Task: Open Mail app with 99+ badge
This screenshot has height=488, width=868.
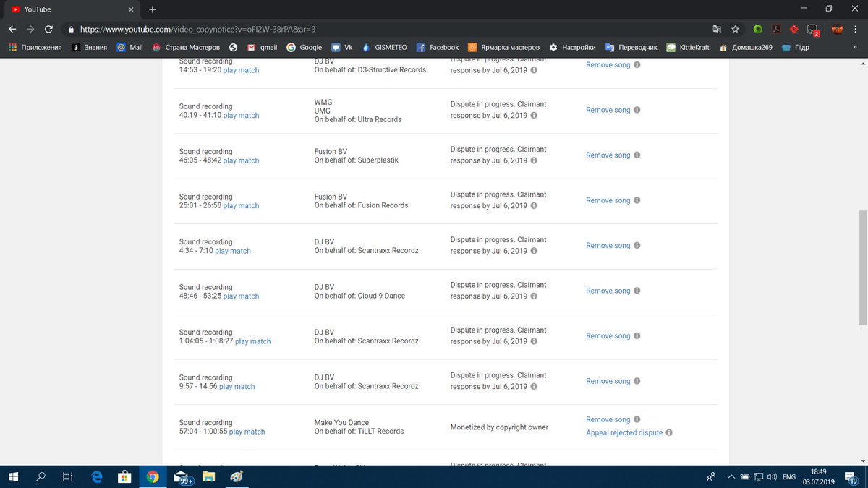Action: 182,476
